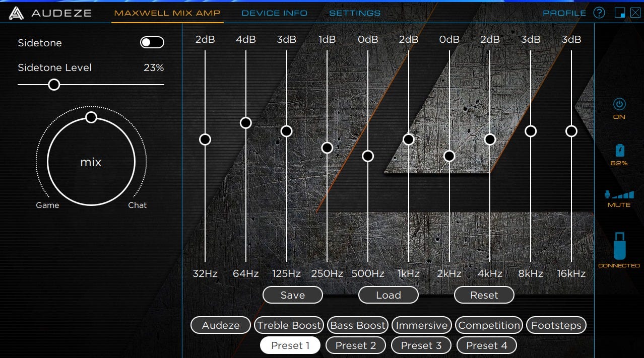Image resolution: width=644 pixels, height=358 pixels.
Task: Reset the equalizer to defaults
Action: (484, 295)
